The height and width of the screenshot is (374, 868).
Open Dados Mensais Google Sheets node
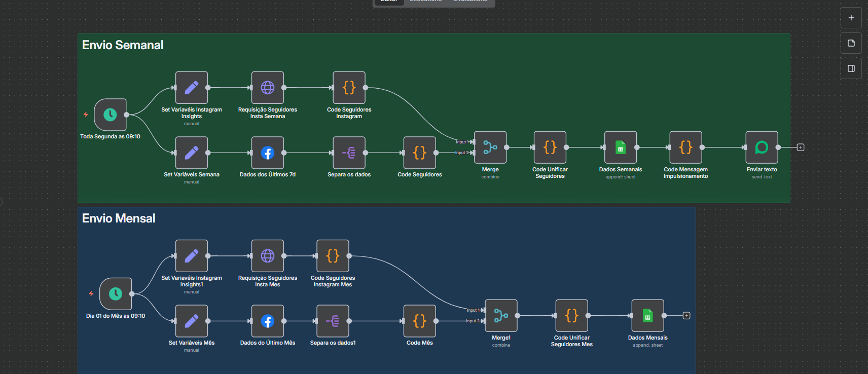[x=647, y=316]
